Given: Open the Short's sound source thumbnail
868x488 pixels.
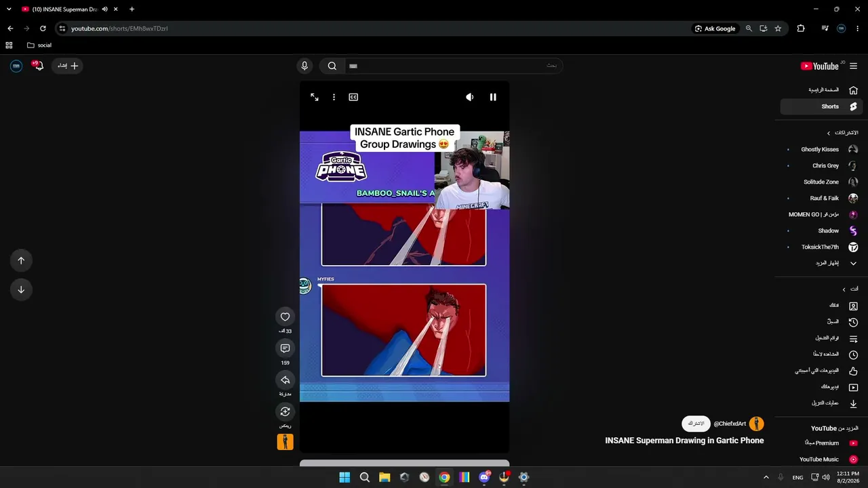Looking at the screenshot, I should [x=285, y=442].
